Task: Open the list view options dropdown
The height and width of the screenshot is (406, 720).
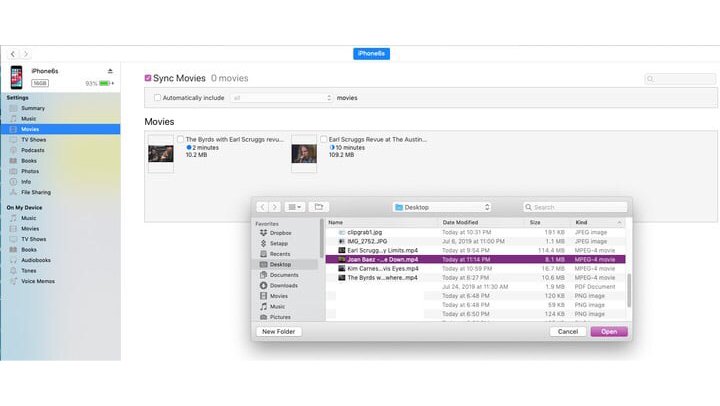Action: point(294,207)
